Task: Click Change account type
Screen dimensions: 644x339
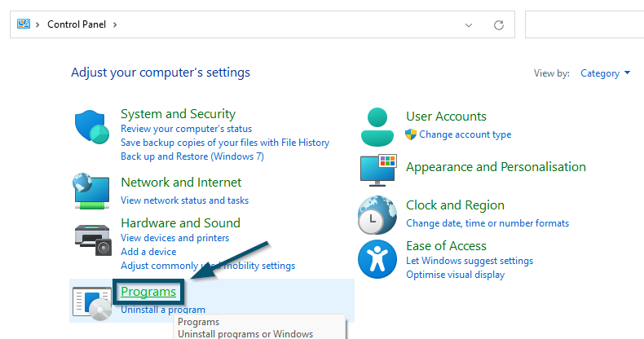Action: coord(465,134)
